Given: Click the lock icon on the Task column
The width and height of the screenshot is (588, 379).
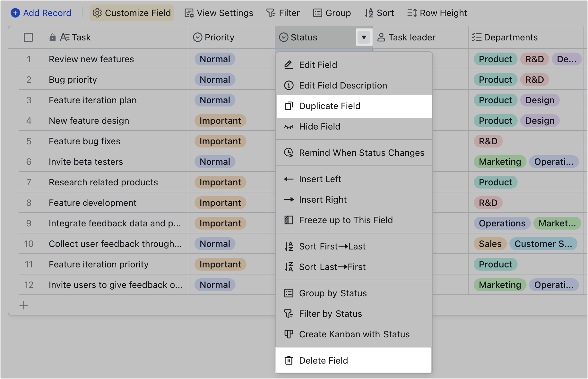Looking at the screenshot, I should (52, 37).
